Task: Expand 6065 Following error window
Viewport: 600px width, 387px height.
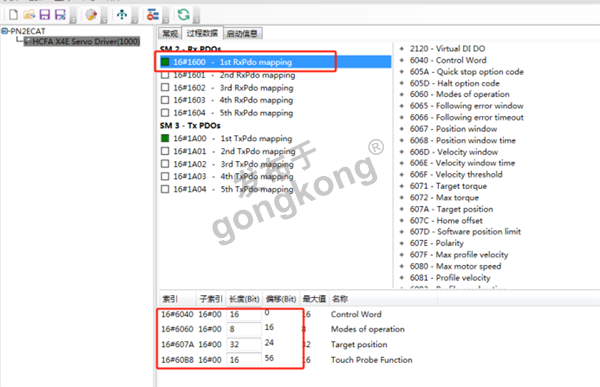Action: (402, 106)
